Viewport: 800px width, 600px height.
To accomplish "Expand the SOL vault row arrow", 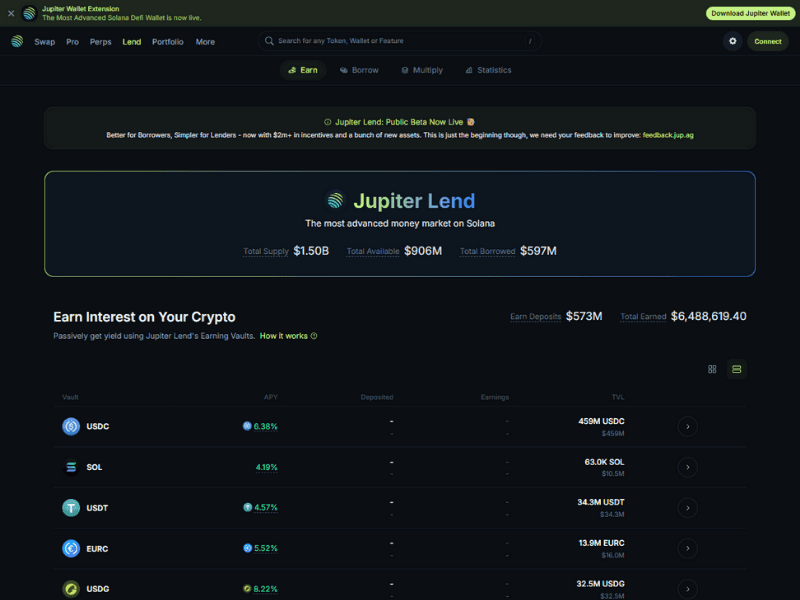I will [x=687, y=467].
